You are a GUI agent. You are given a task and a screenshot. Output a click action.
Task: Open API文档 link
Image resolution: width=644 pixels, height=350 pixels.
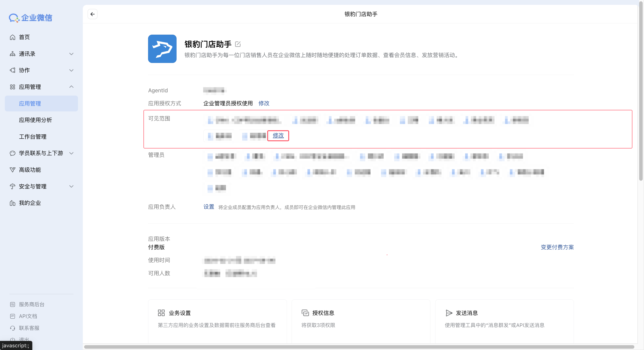click(28, 316)
